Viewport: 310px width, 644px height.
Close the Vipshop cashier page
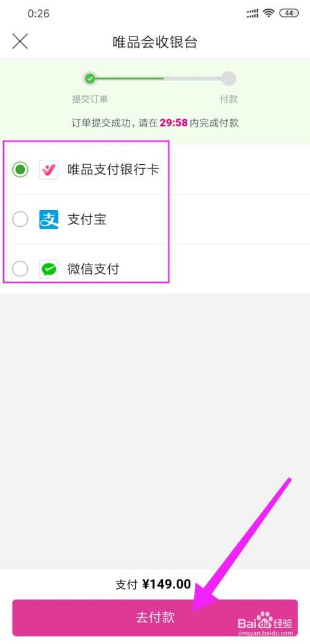(20, 42)
